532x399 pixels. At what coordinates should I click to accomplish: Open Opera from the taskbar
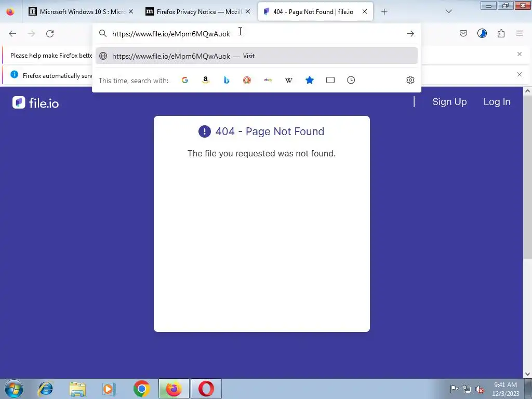(x=206, y=389)
